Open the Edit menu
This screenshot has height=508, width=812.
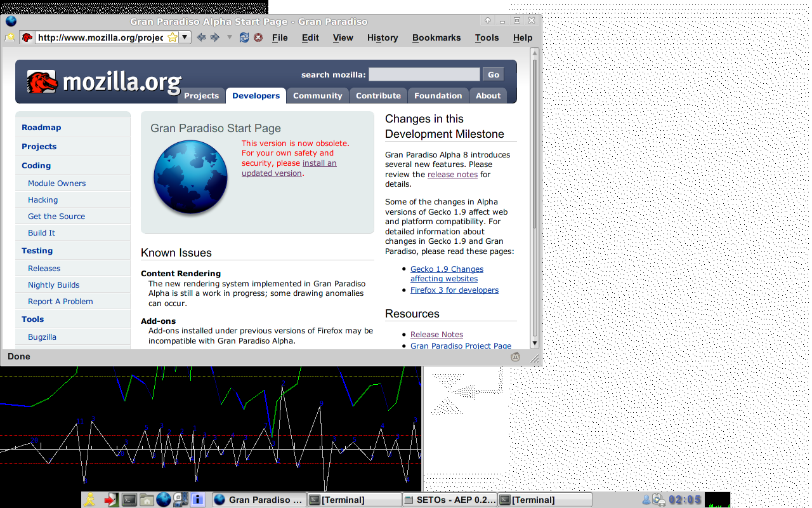(x=310, y=37)
